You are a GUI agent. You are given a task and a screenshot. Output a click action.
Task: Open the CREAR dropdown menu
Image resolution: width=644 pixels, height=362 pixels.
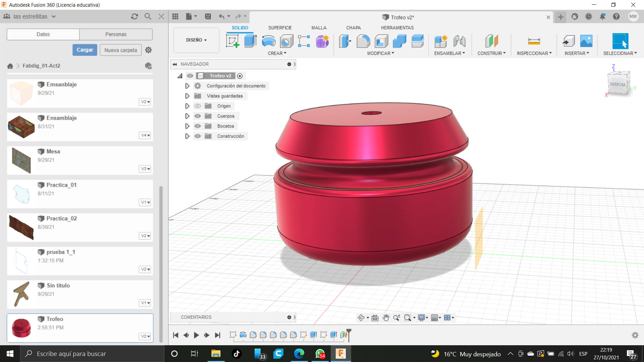277,53
